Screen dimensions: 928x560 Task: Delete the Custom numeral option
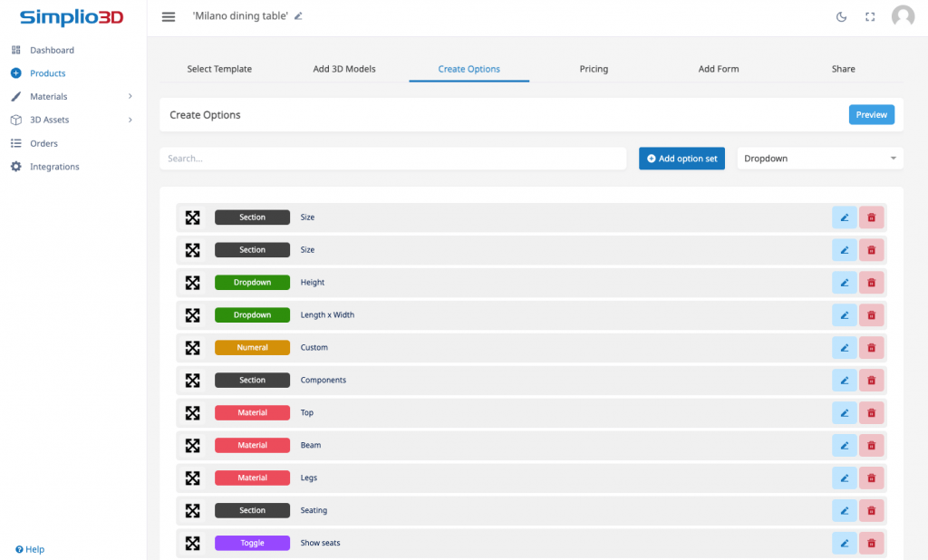pos(871,348)
